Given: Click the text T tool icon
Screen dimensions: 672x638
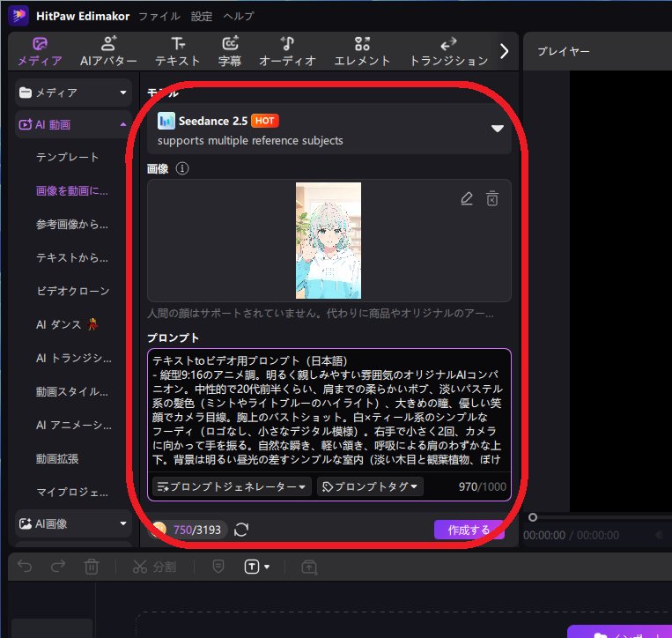Looking at the screenshot, I should click(252, 567).
